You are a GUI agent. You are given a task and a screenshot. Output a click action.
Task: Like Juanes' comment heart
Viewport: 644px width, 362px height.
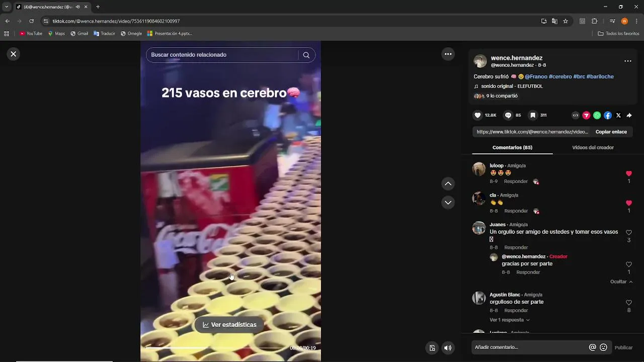tap(628, 233)
